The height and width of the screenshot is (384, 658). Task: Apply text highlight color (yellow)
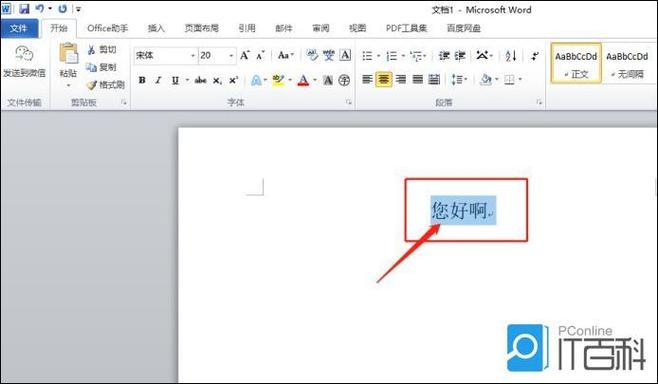278,80
